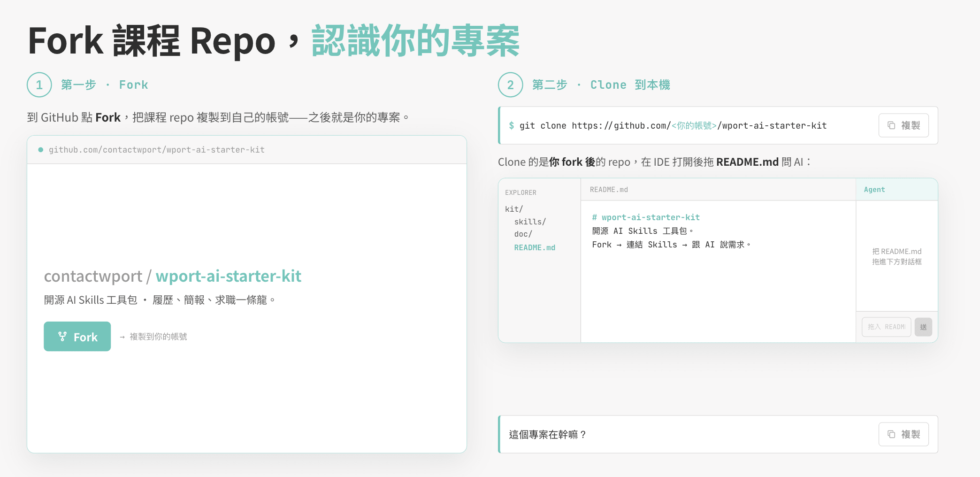Click the <你的帳號> placeholder in command

694,125
